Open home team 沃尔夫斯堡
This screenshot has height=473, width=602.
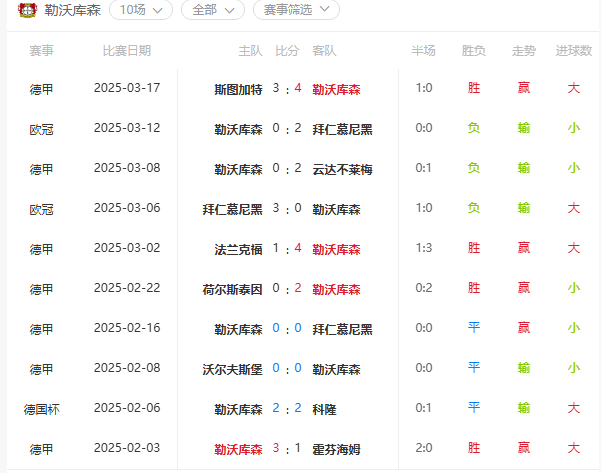pos(232,369)
